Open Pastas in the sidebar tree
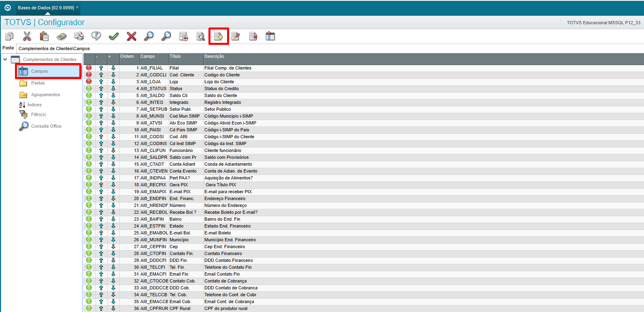The width and height of the screenshot is (644, 312). tap(38, 83)
